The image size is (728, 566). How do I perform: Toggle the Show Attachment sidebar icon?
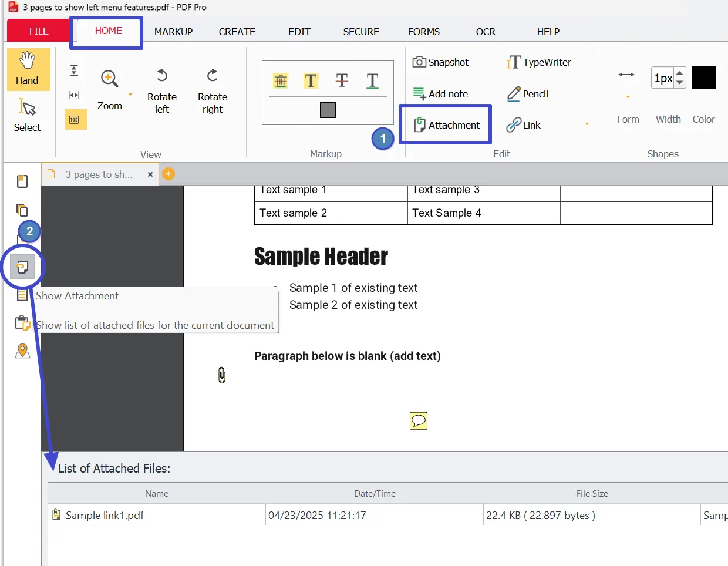tap(22, 267)
